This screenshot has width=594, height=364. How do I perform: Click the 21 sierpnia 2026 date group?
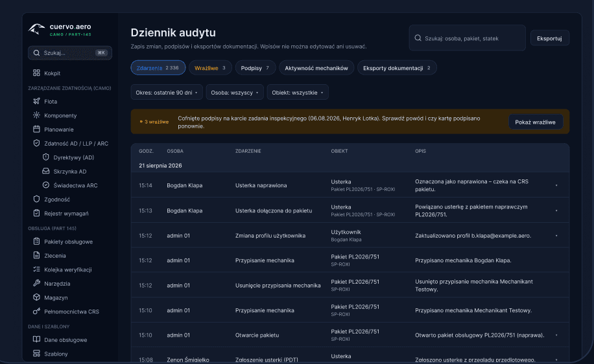tap(160, 166)
